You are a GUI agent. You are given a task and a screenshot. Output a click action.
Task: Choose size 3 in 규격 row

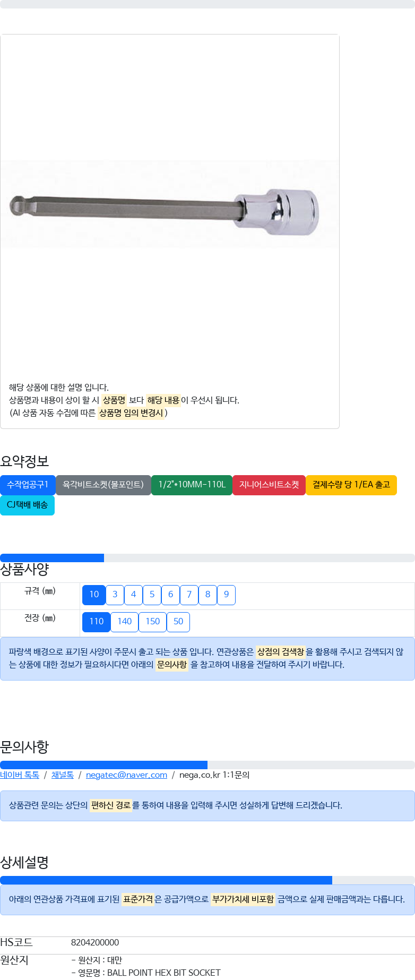[115, 595]
